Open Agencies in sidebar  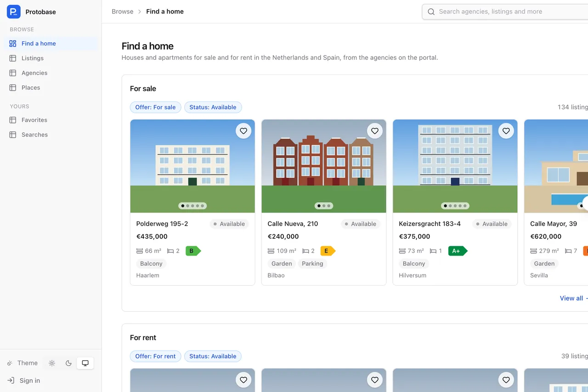click(x=51, y=73)
